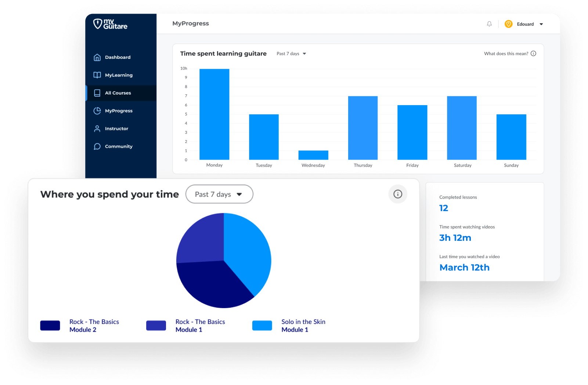588x385 pixels.
Task: Open Past 7 days dropdown above bar chart
Action: pyautogui.click(x=291, y=54)
